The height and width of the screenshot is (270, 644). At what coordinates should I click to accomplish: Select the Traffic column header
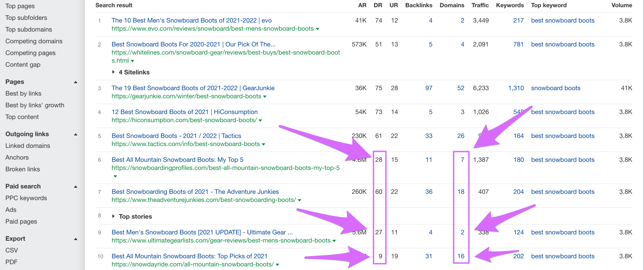(x=480, y=5)
